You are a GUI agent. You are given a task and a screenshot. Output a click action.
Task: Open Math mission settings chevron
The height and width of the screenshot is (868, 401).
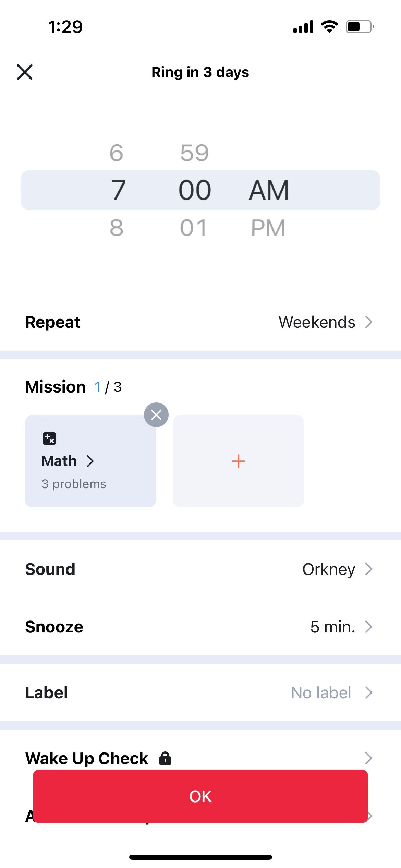90,461
